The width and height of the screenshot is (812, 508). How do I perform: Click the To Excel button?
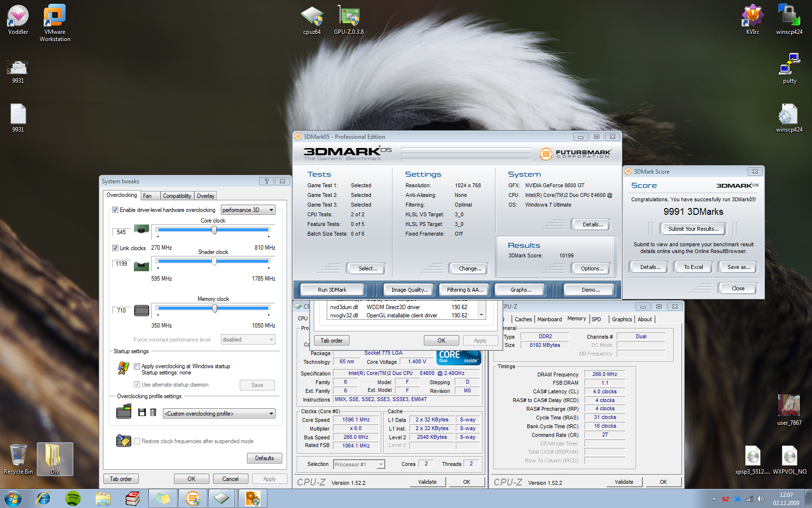click(693, 267)
